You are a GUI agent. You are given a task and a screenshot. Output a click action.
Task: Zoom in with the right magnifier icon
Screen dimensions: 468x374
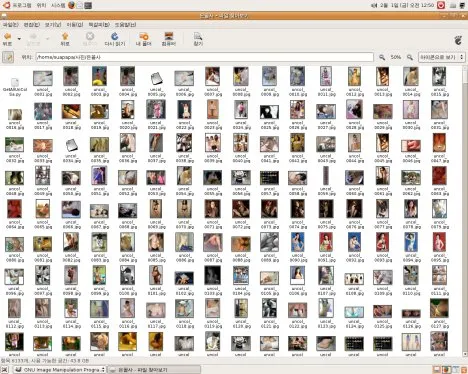410,57
